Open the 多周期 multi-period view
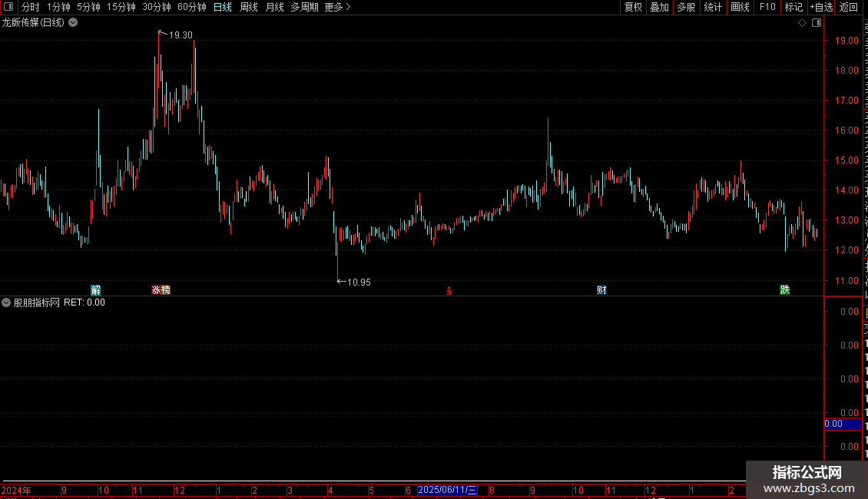This screenshot has height=499, width=868. tap(304, 7)
